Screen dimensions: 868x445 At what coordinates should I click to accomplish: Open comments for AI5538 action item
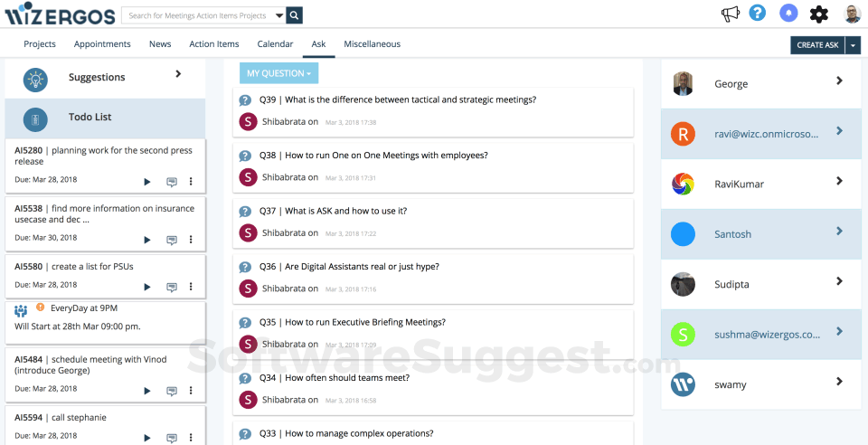[x=172, y=240]
